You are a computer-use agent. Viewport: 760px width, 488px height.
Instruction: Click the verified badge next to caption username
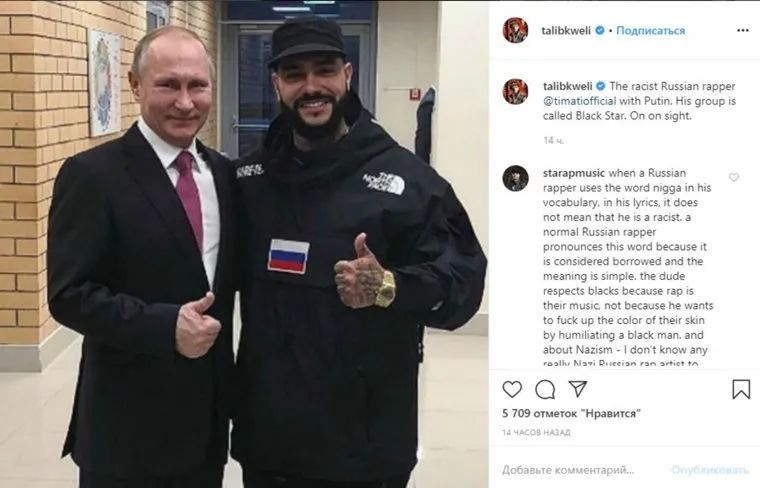[601, 86]
